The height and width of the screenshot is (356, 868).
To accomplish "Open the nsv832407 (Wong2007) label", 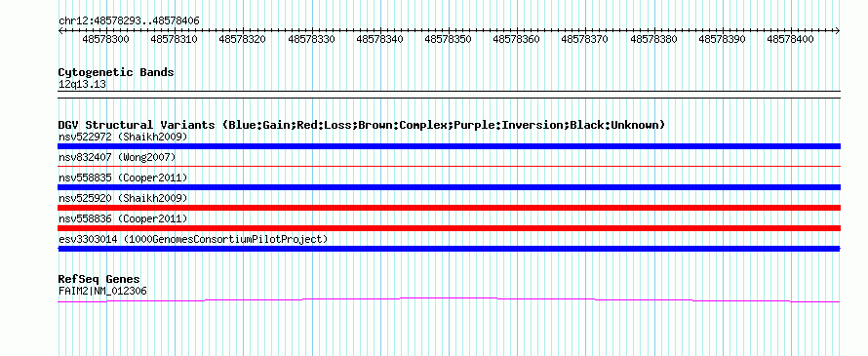I will 117,157.
